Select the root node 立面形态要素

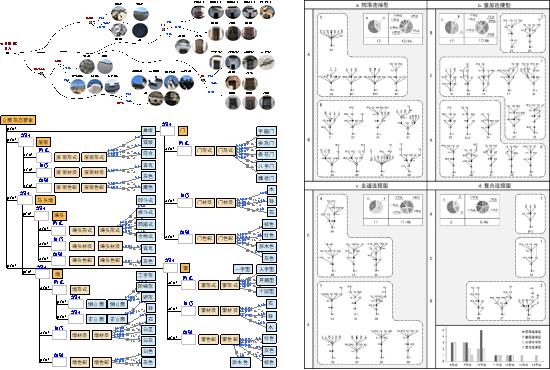coord(18,120)
